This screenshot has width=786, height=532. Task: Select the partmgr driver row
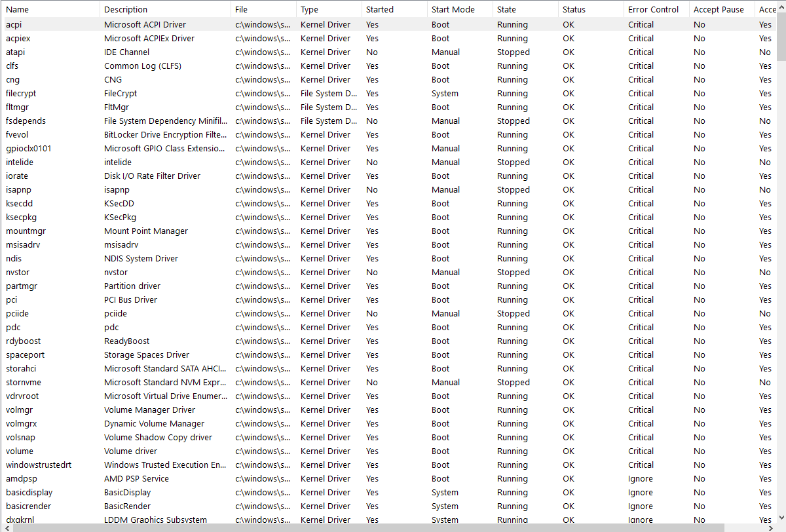point(388,286)
